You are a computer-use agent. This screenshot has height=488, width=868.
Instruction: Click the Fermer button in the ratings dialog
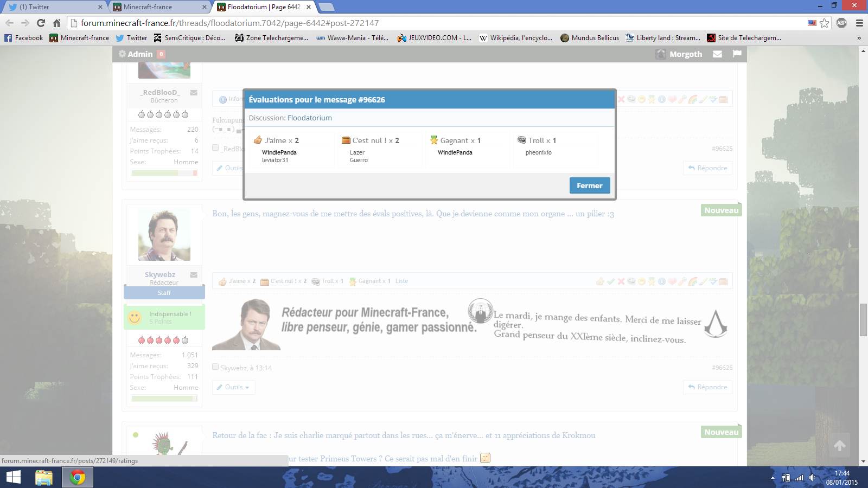[589, 185]
